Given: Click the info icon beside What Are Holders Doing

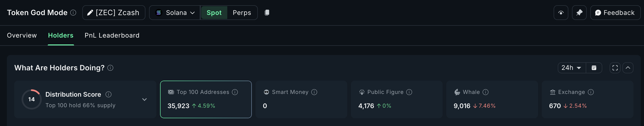Looking at the screenshot, I should click(x=110, y=68).
